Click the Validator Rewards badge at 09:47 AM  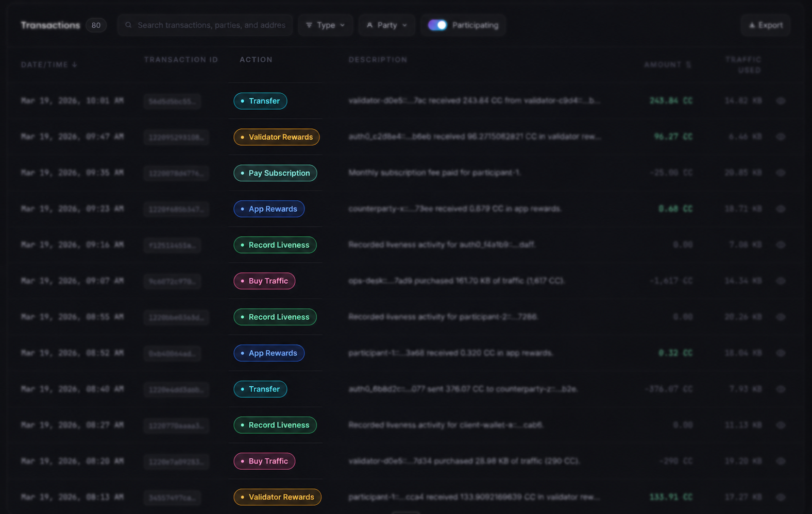tap(277, 137)
